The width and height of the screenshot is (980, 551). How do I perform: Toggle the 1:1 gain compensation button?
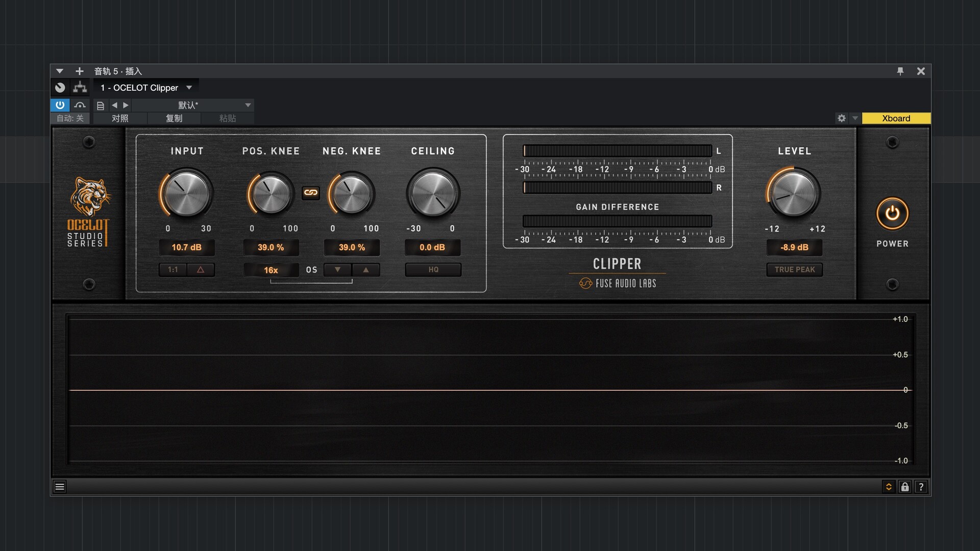coord(173,269)
